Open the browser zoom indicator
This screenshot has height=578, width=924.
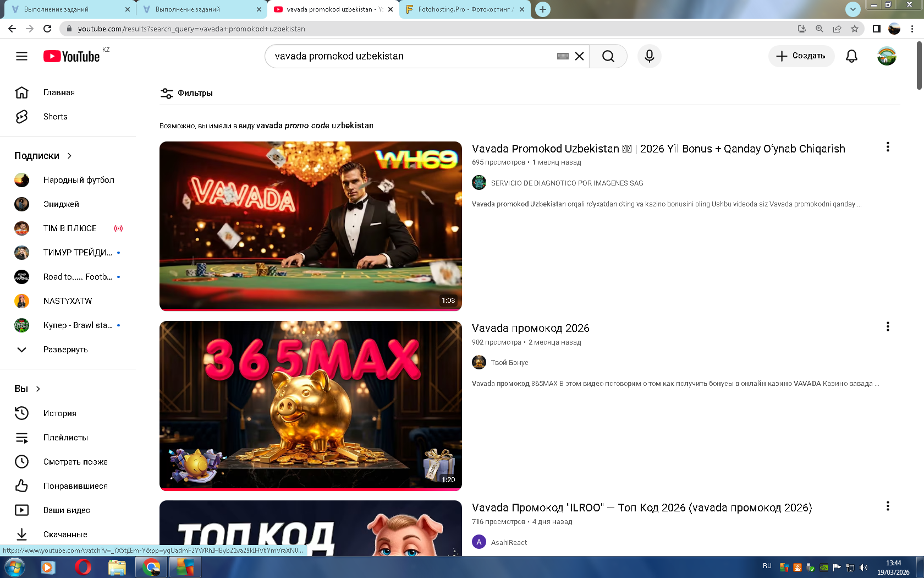(820, 29)
